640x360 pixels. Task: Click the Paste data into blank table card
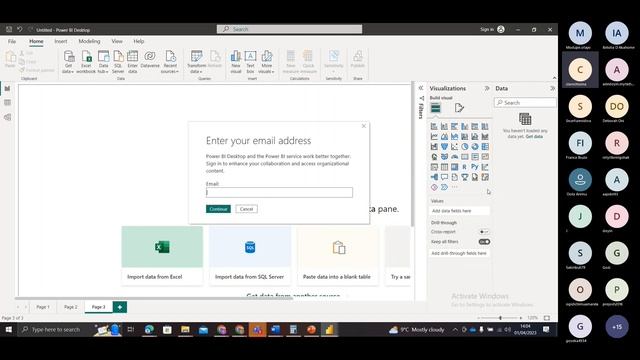click(338, 256)
